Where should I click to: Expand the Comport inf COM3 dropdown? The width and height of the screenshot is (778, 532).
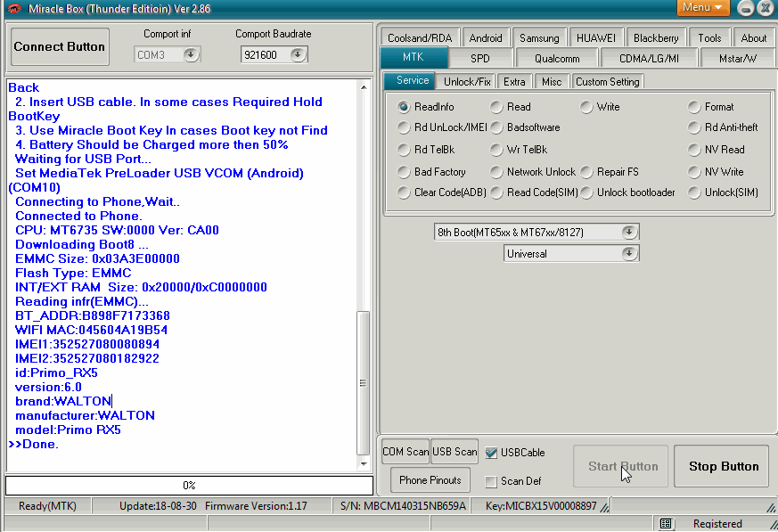click(x=191, y=54)
